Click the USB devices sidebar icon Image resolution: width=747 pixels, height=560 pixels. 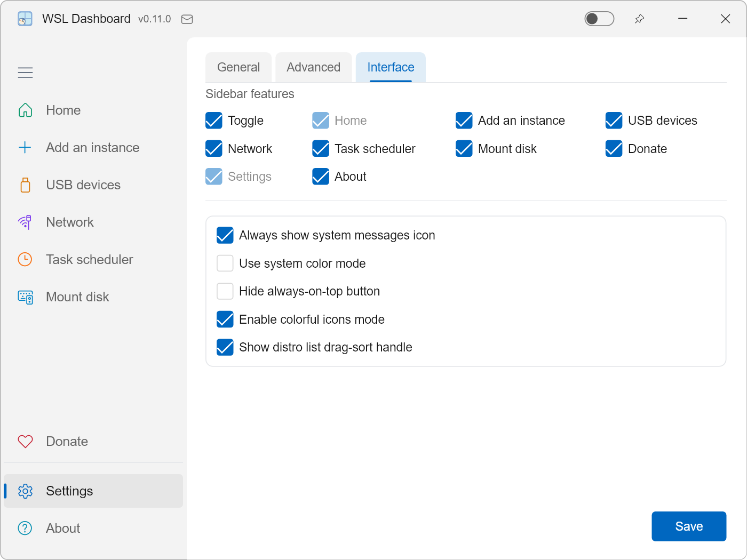pyautogui.click(x=25, y=185)
